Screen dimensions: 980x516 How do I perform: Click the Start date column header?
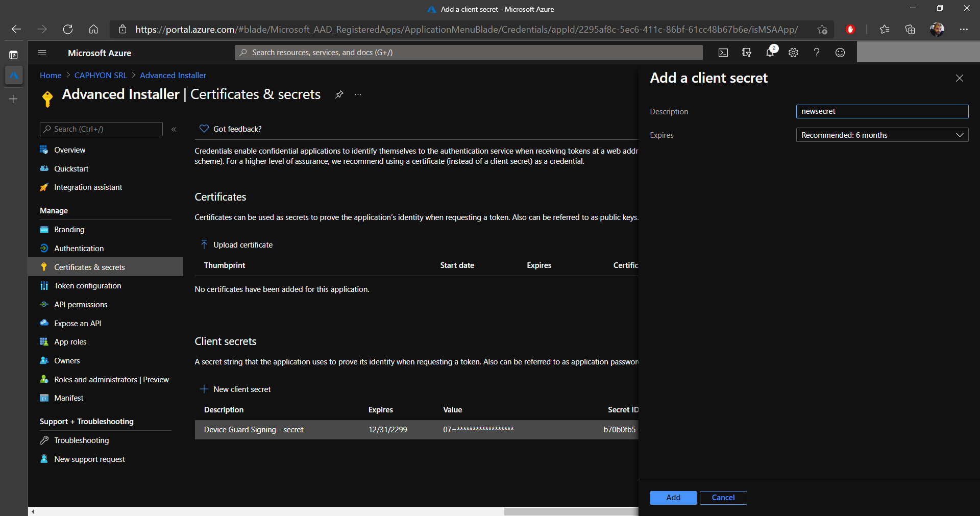pos(457,265)
